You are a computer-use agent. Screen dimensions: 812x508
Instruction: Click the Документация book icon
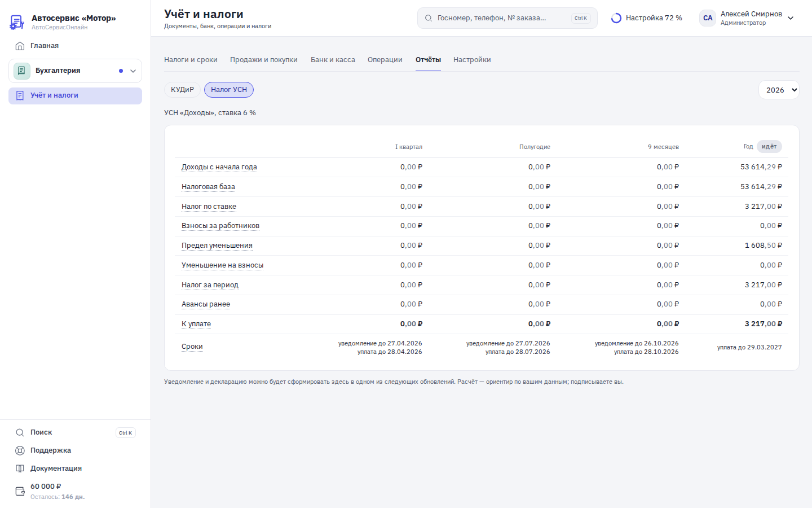[x=20, y=468]
